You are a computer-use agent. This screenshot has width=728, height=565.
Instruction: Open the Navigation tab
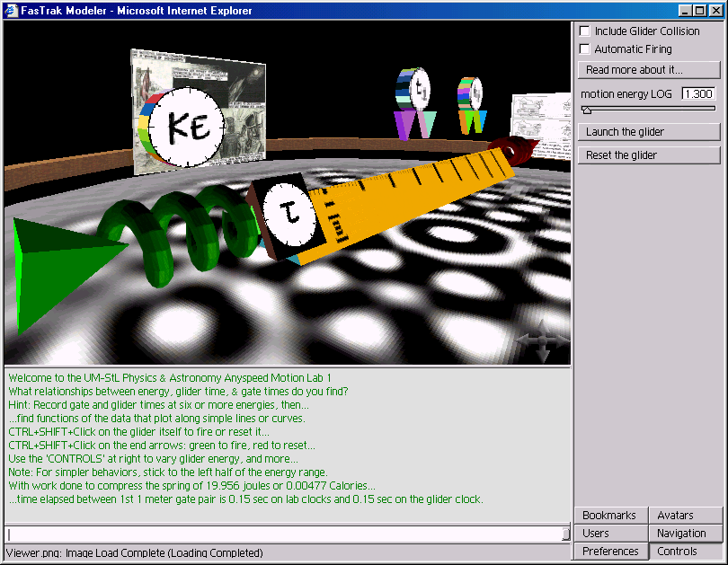685,534
